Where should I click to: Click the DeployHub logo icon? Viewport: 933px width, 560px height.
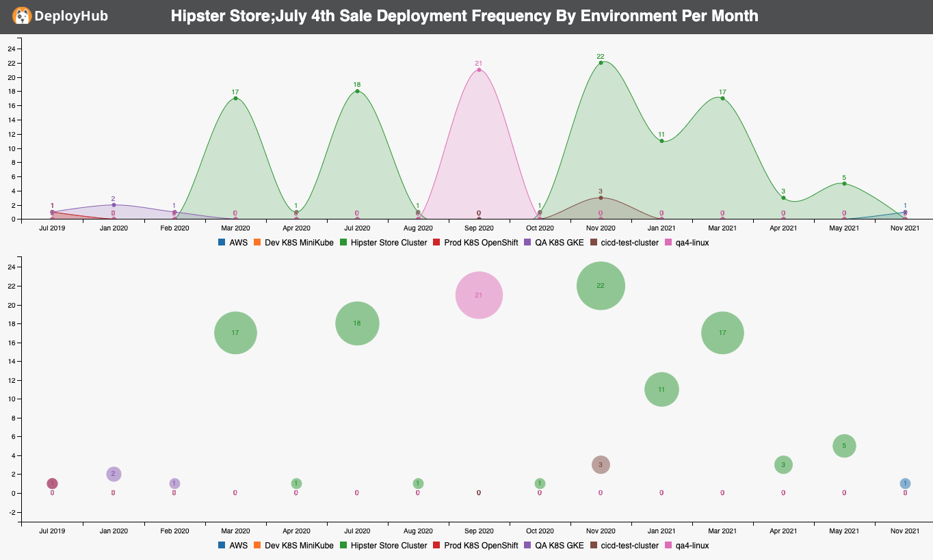pyautogui.click(x=22, y=16)
